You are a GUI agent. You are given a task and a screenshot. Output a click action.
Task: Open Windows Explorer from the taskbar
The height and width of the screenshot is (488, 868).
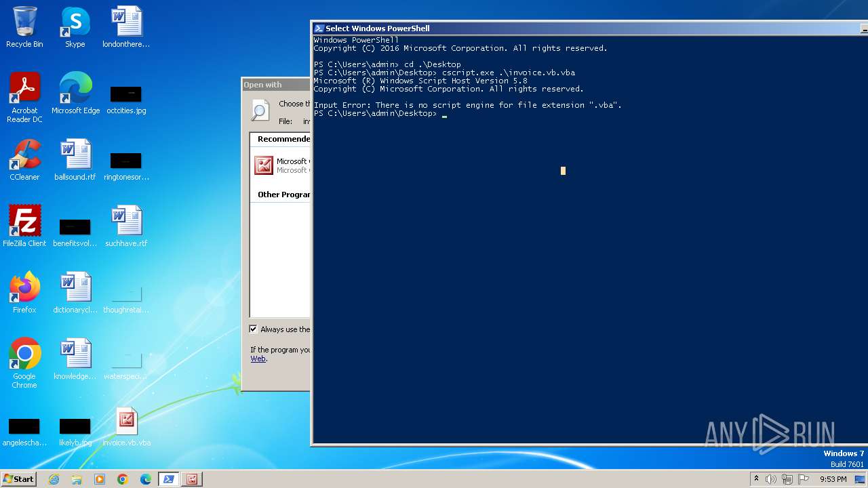[x=77, y=479]
